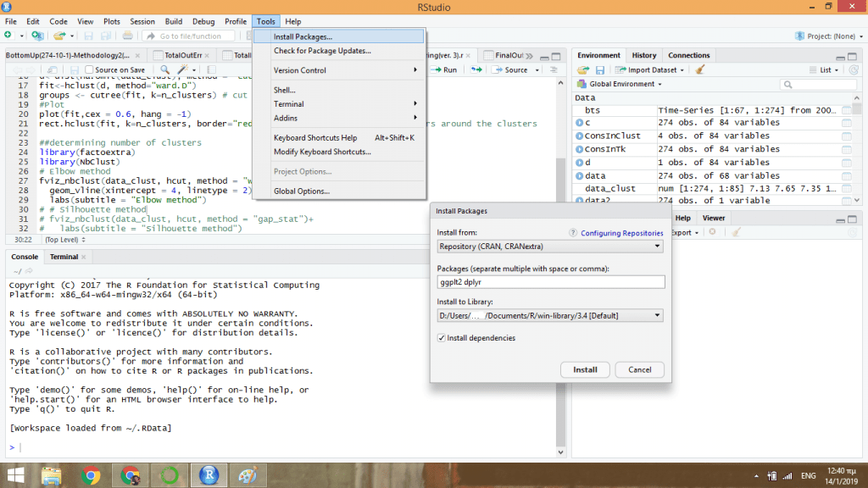868x488 pixels.
Task: Open a new R script with the new file icon
Action: [8, 36]
